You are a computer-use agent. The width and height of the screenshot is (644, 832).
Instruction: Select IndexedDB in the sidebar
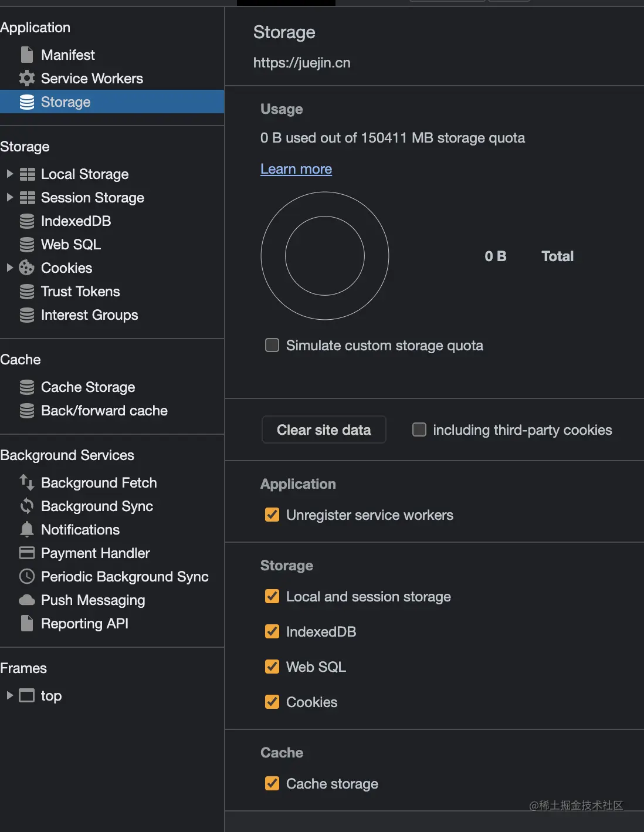pos(76,221)
